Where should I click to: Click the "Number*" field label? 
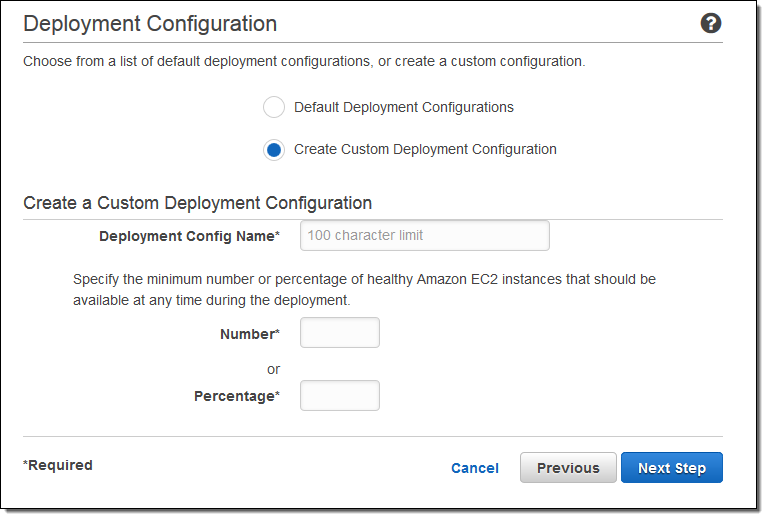tap(249, 334)
